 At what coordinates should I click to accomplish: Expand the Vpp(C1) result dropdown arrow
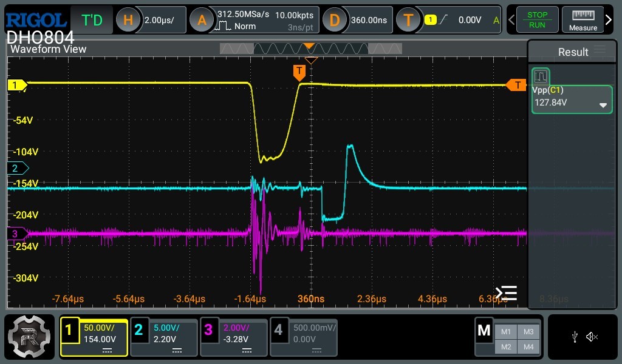[603, 106]
